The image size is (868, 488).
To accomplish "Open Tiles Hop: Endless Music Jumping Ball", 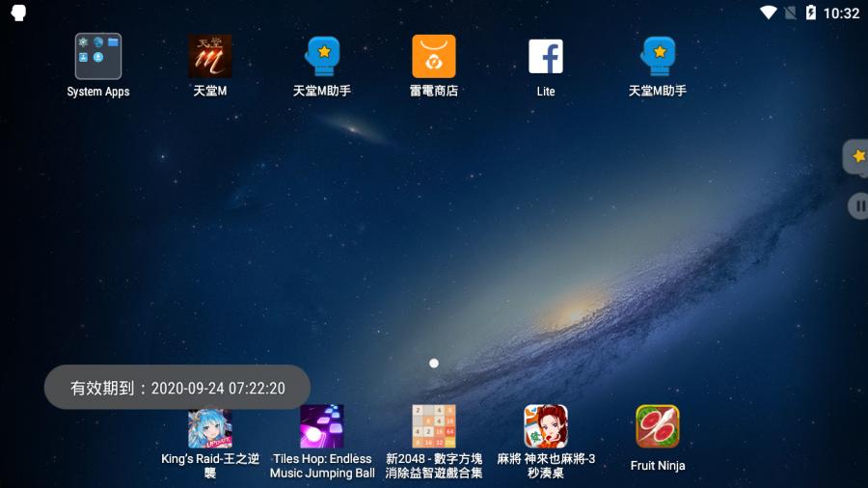I will [x=321, y=426].
